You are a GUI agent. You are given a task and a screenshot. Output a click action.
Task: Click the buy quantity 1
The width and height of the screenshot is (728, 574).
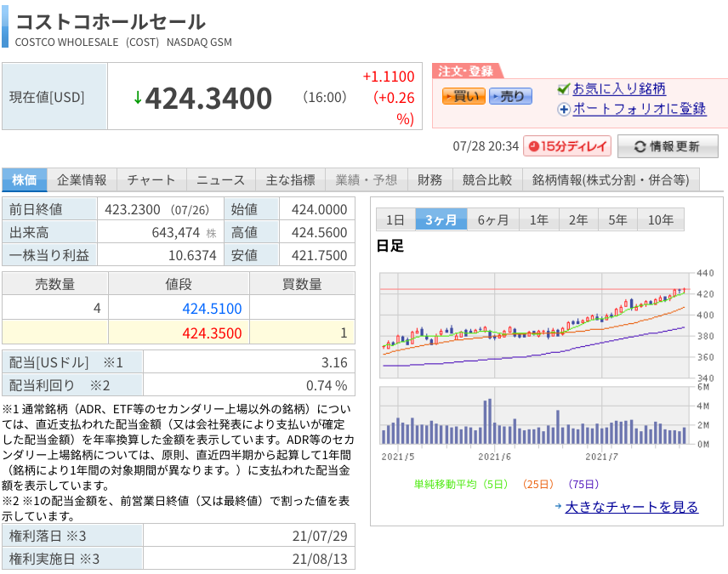pos(344,332)
